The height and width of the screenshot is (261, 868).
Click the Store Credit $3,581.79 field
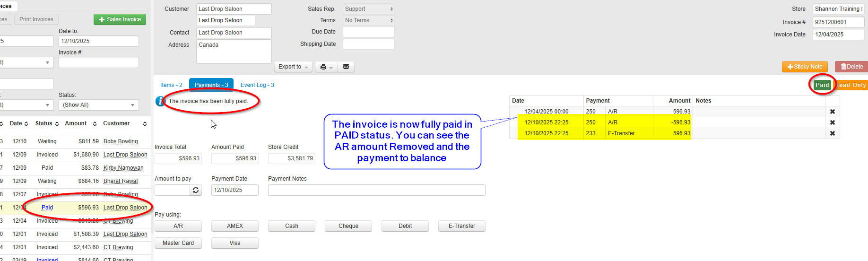click(292, 158)
